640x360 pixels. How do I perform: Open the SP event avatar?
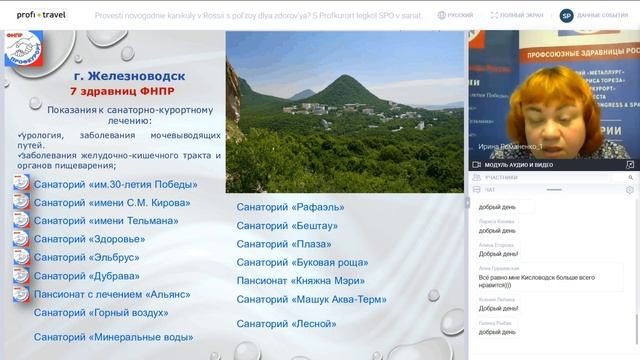(566, 16)
